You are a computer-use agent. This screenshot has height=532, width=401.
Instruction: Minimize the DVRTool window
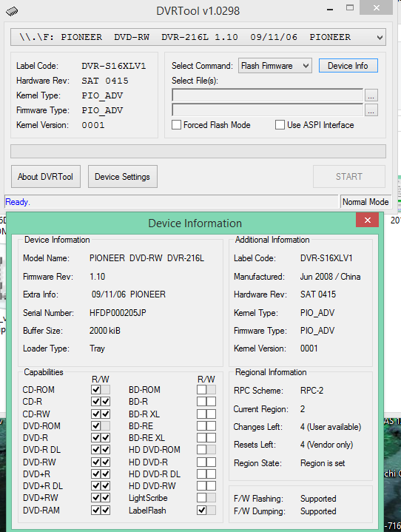click(x=330, y=9)
